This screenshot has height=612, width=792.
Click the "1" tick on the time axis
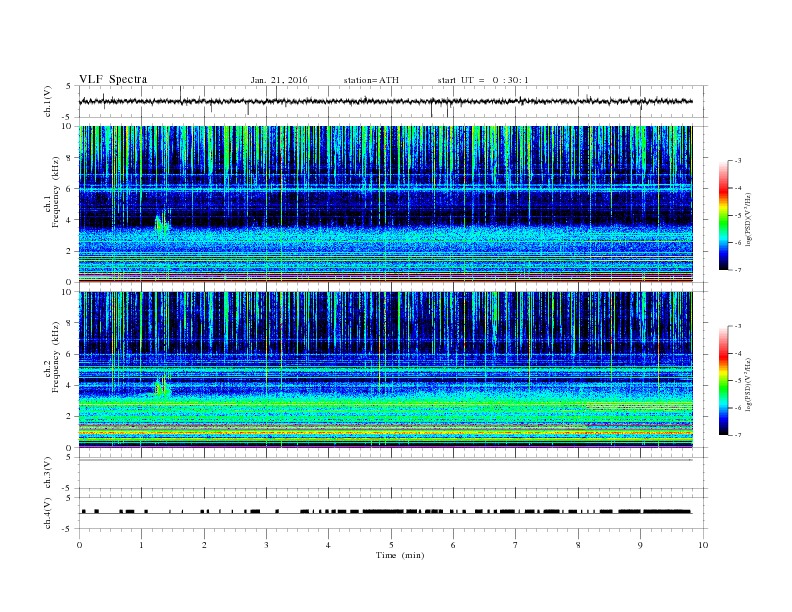point(141,545)
